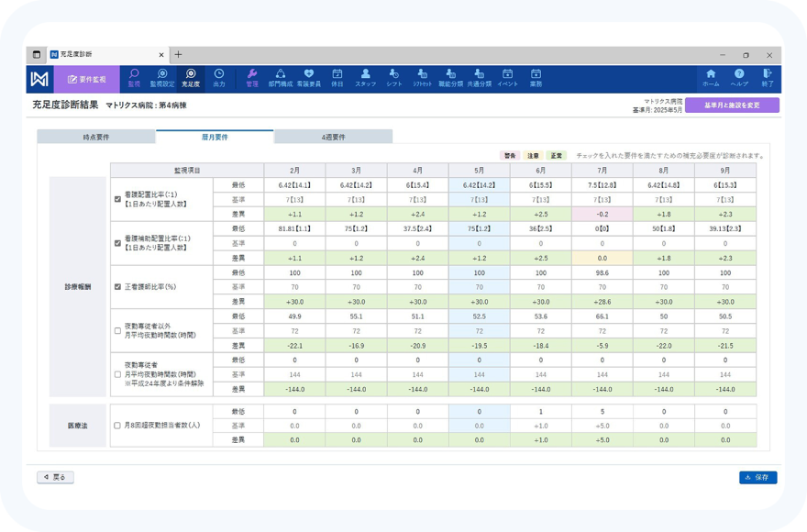Check the 夜勤専従者 月平均夜勤時間数 checkbox
The image size is (807, 532).
point(117,374)
